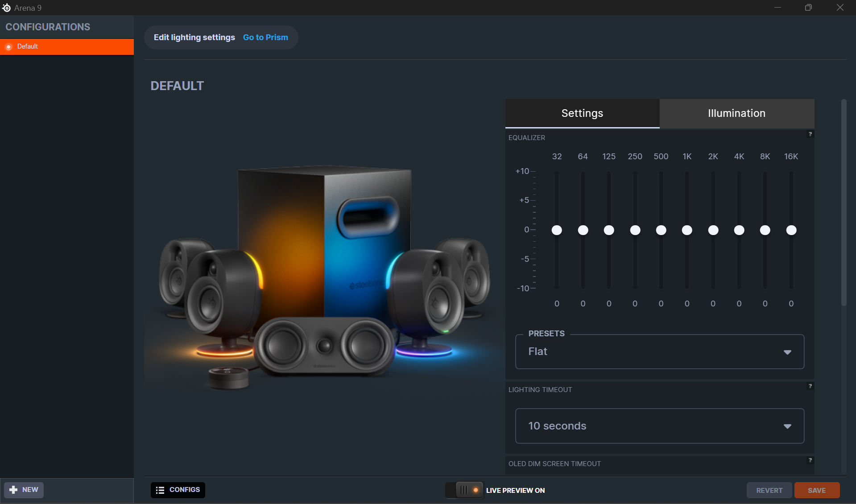Viewport: 856px width, 504px height.
Task: Switch to the Settings tab
Action: pyautogui.click(x=582, y=113)
